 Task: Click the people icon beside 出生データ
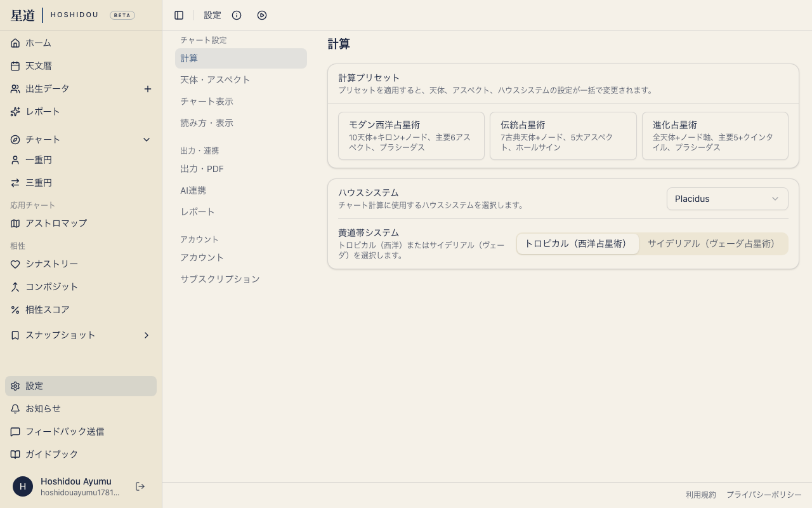pos(15,89)
